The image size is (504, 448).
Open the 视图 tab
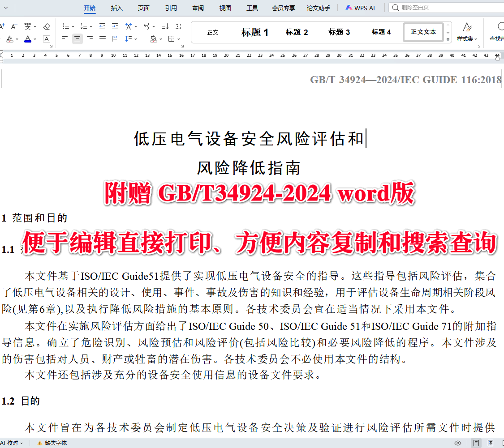click(x=225, y=8)
